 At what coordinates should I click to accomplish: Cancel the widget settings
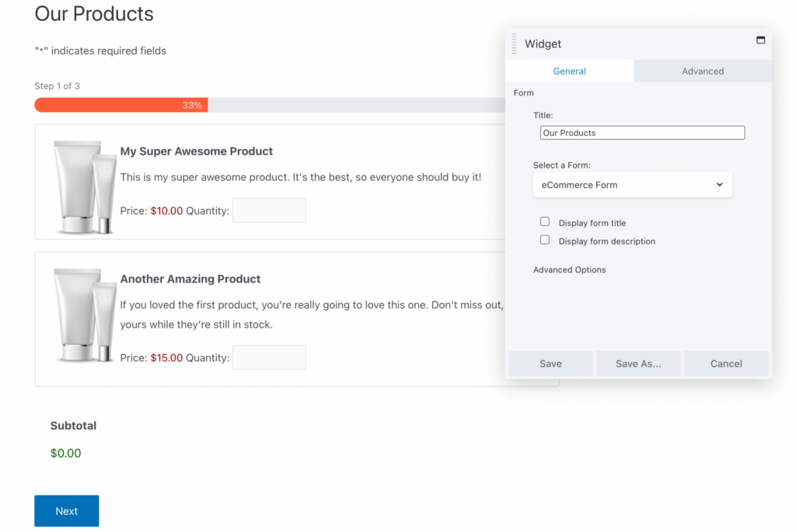[726, 363]
